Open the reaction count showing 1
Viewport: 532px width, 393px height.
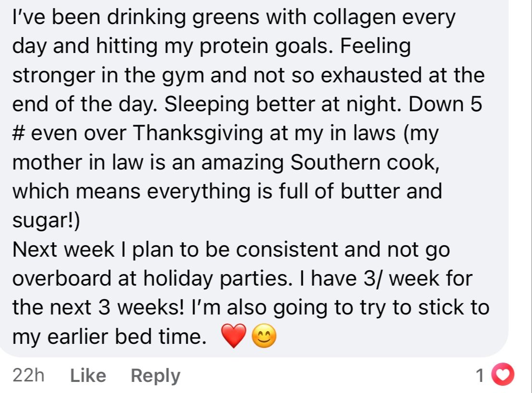coord(480,375)
